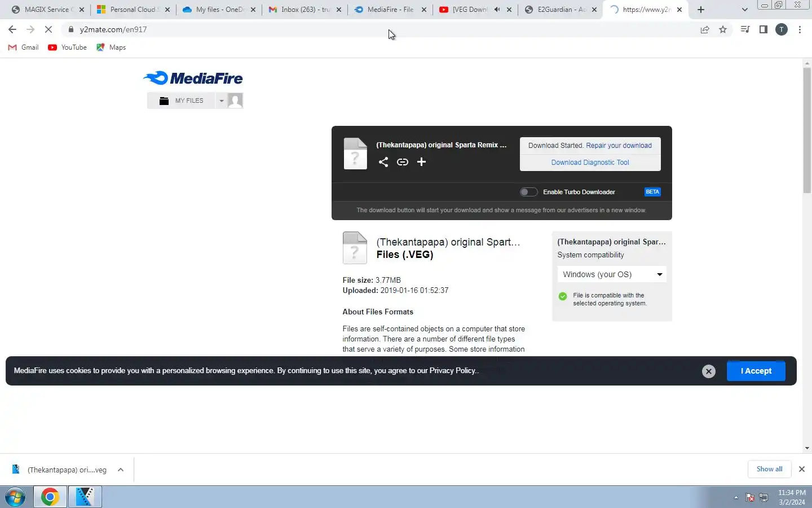Click the forward navigation arrow
Screen dimensions: 812x508
pos(30,29)
